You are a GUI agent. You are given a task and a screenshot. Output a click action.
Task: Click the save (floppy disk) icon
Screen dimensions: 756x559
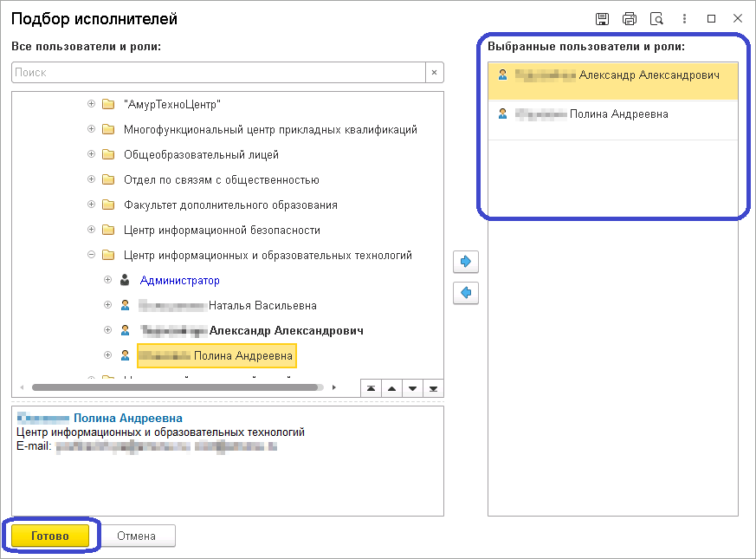[x=603, y=19]
